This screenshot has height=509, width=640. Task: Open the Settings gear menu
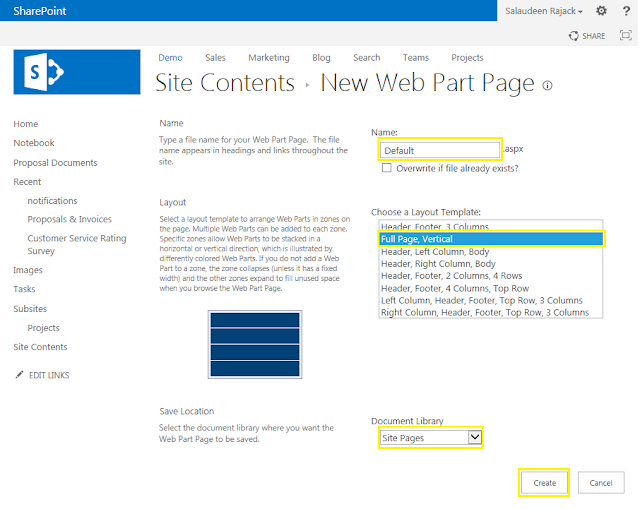click(x=601, y=11)
